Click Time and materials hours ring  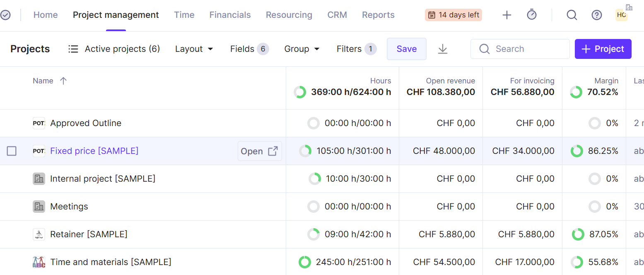pyautogui.click(x=305, y=262)
